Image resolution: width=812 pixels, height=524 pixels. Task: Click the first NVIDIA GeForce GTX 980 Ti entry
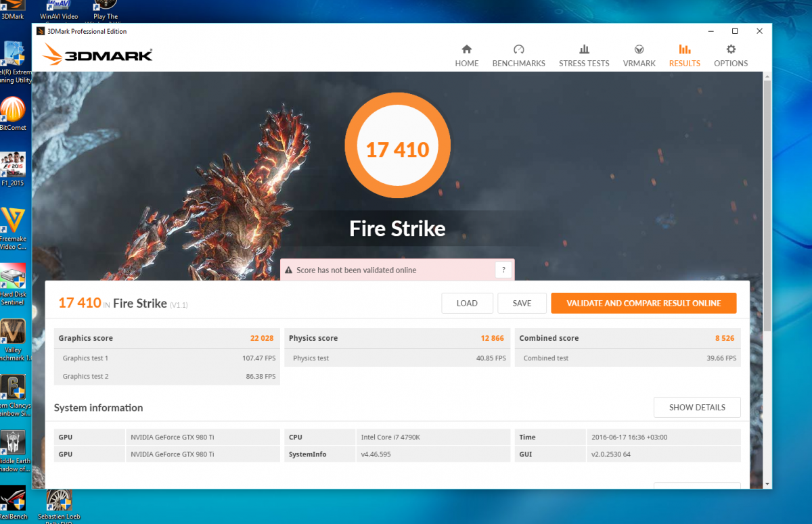[173, 437]
